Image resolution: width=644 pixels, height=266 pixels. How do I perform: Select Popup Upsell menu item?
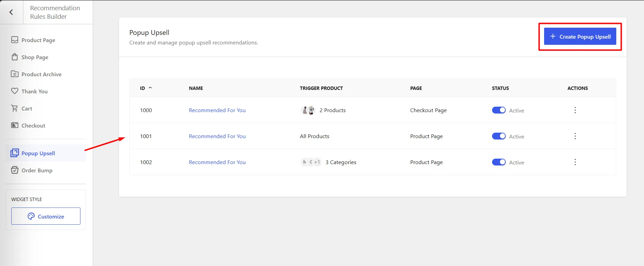point(46,153)
